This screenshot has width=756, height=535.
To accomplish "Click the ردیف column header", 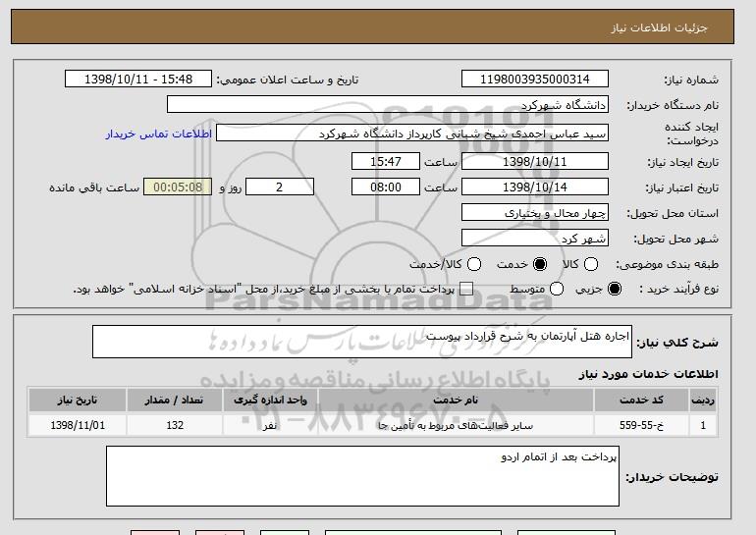I will [703, 401].
